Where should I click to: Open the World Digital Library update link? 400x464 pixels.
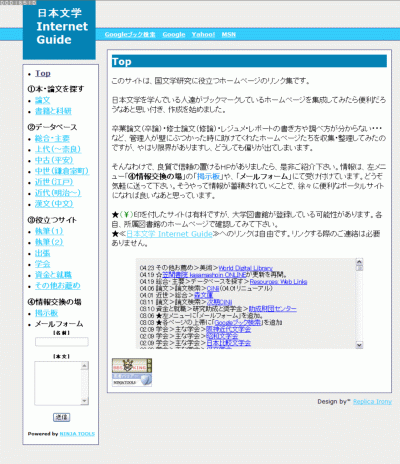246,268
